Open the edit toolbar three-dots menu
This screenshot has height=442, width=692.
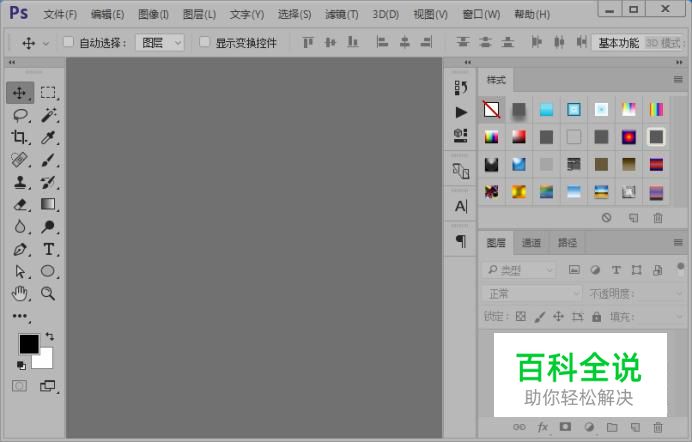(20, 316)
